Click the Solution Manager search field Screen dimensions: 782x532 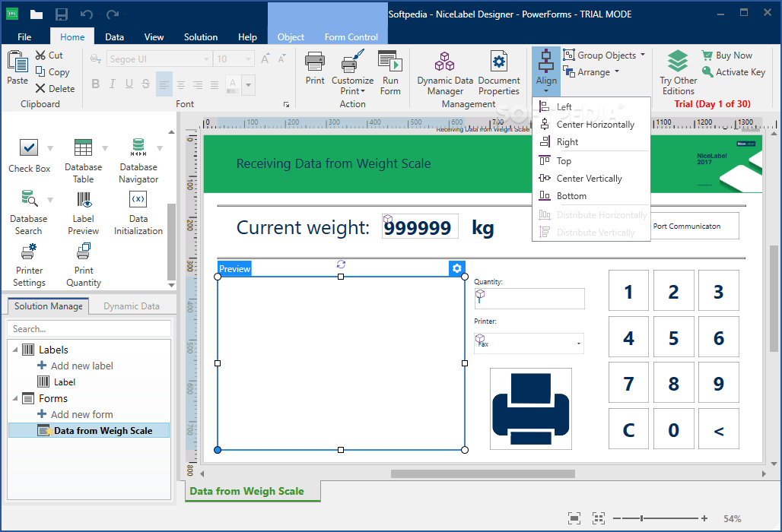tap(89, 329)
